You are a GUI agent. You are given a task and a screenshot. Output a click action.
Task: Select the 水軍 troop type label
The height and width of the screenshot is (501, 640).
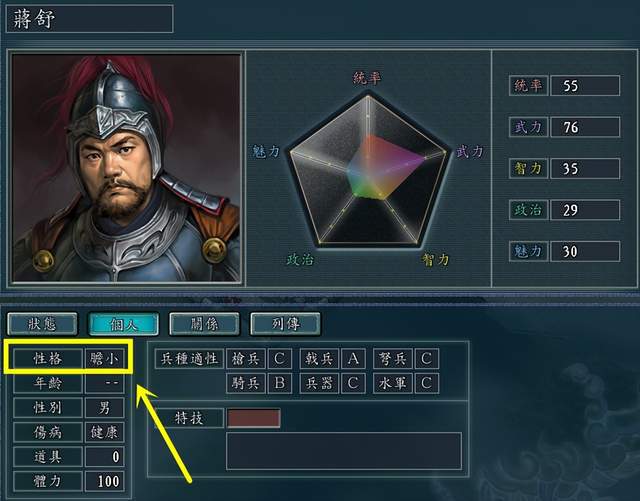pyautogui.click(x=393, y=383)
